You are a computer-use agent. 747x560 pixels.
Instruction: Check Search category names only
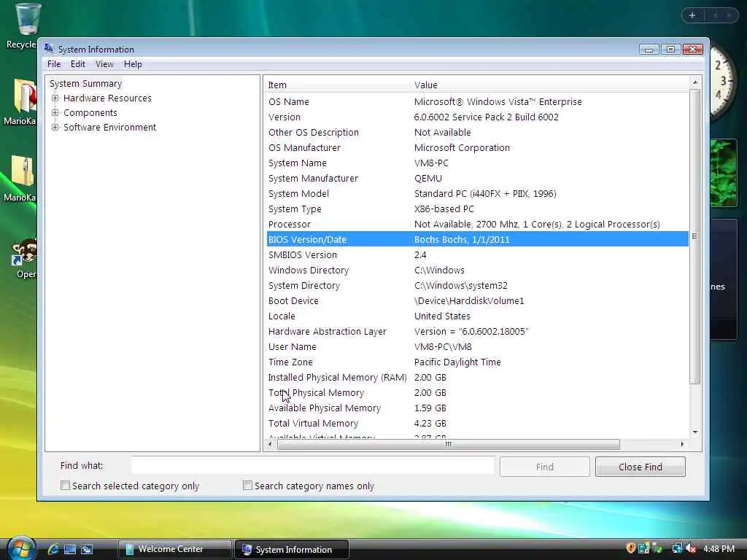(247, 485)
